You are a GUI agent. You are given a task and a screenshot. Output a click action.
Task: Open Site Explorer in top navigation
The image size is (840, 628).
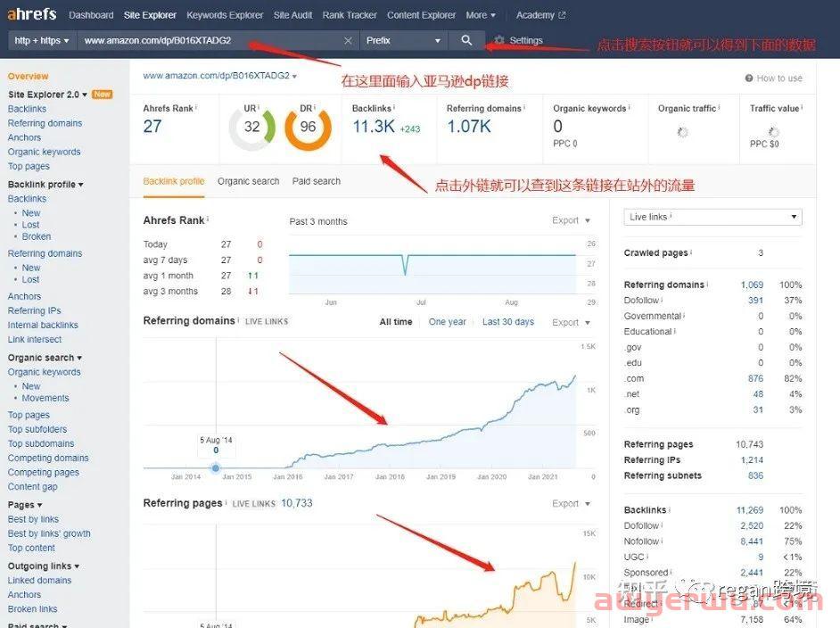pos(150,15)
